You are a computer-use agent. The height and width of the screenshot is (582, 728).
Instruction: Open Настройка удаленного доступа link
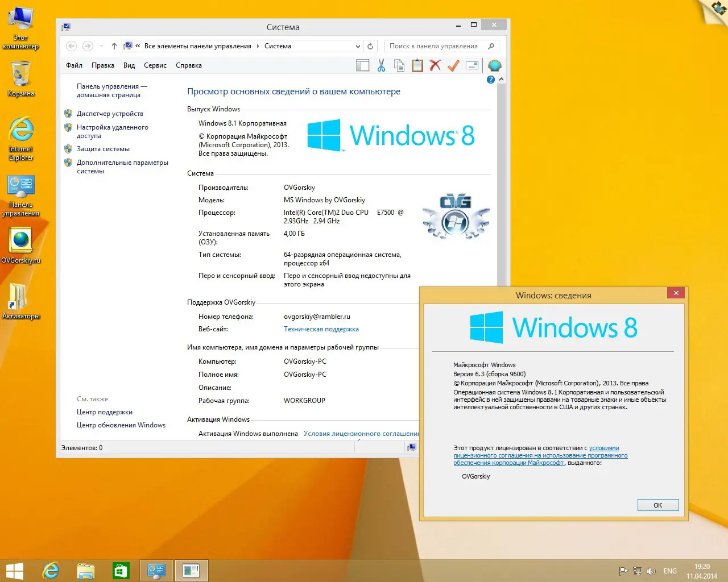tap(113, 132)
